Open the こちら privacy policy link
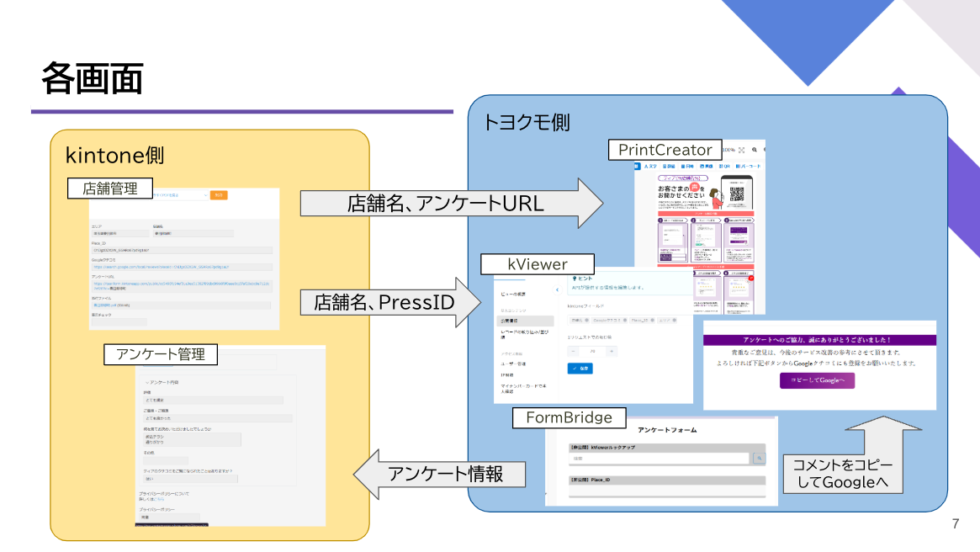The width and height of the screenshot is (980, 552). pos(160,500)
